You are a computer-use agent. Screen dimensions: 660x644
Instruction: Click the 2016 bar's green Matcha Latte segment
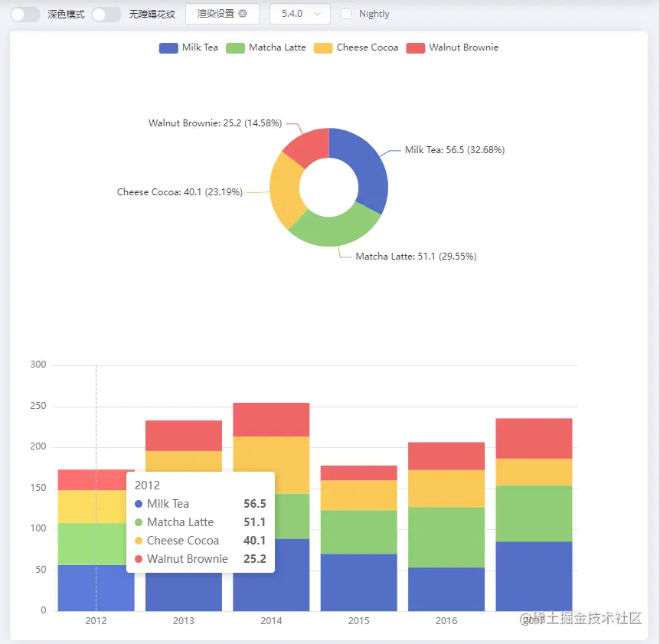coord(446,538)
